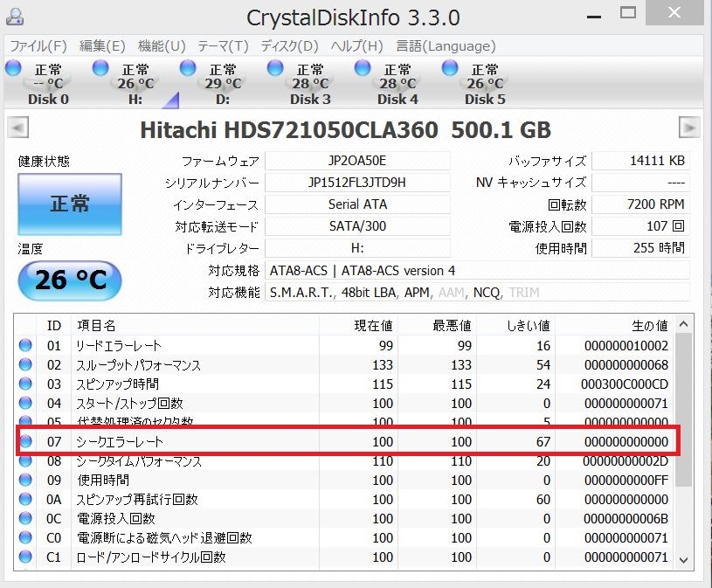The image size is (712, 588).
Task: Go to next disk with right arrow
Action: (689, 129)
